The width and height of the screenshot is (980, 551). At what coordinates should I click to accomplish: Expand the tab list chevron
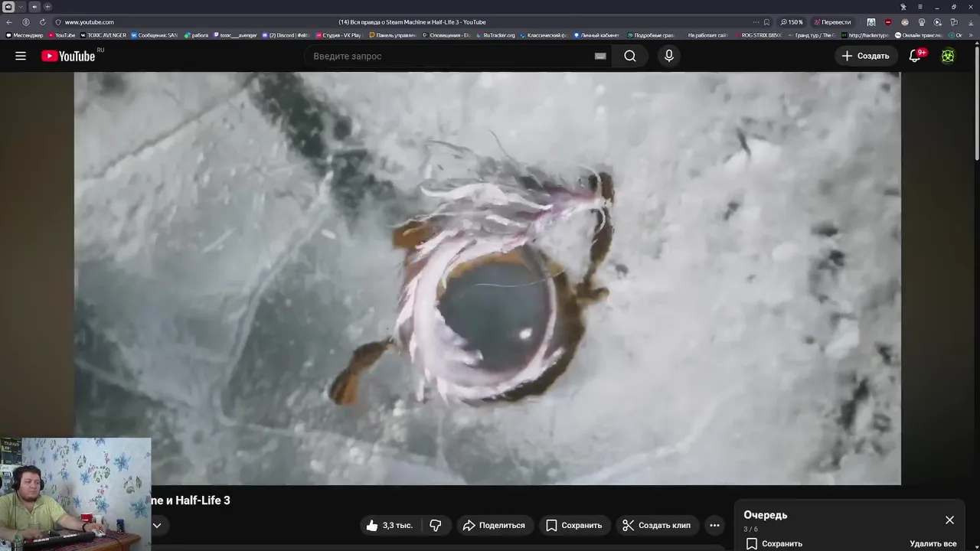[x=21, y=7]
